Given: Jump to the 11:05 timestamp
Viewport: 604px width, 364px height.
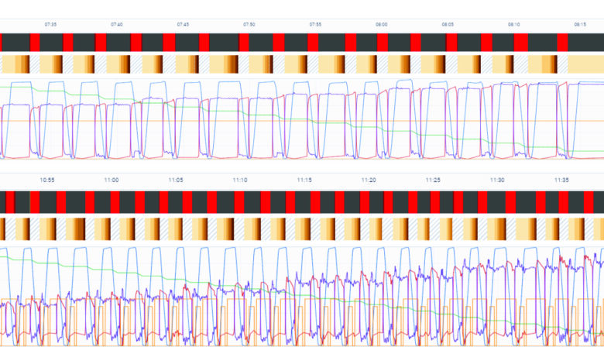Looking at the screenshot, I should [176, 180].
